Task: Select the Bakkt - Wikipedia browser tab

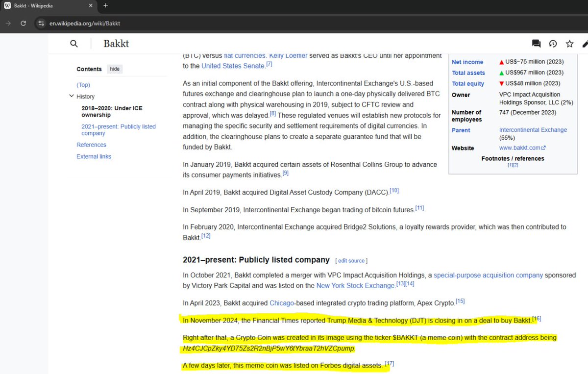Action: tap(49, 6)
